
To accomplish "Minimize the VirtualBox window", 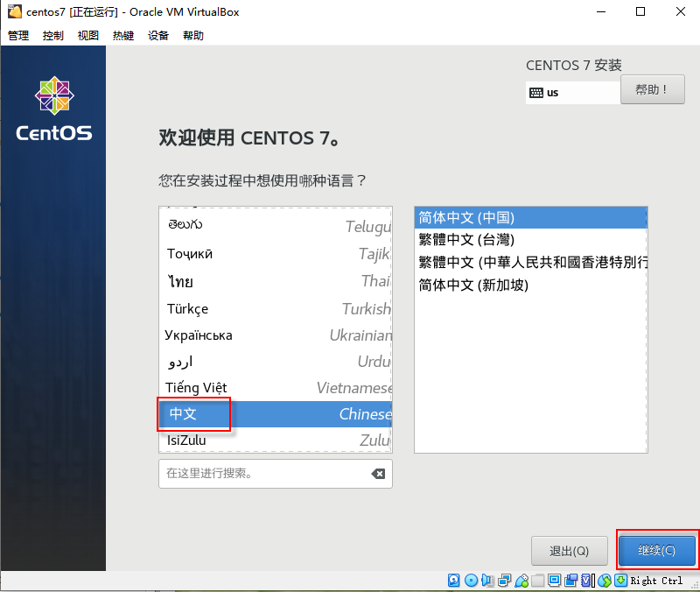I will 601,11.
